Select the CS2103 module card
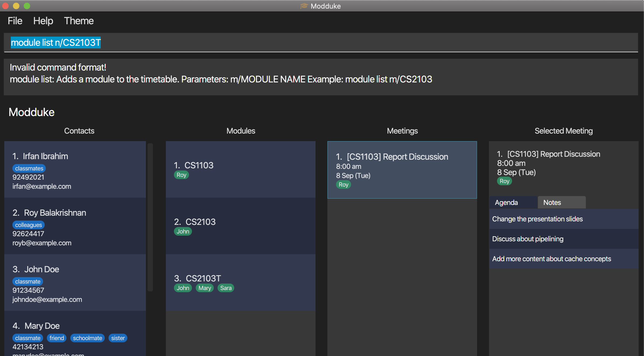 tap(240, 226)
